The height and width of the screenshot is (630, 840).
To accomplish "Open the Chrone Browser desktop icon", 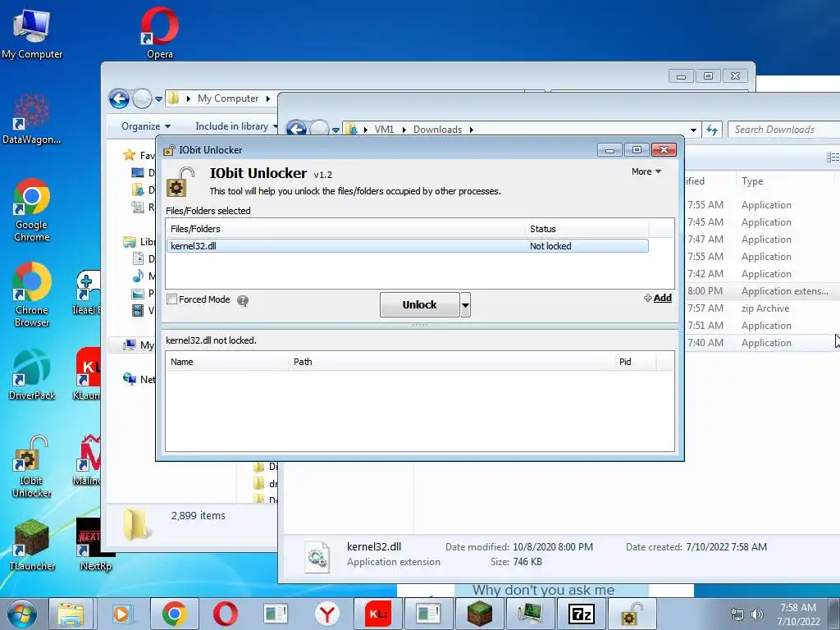I will pos(32,294).
